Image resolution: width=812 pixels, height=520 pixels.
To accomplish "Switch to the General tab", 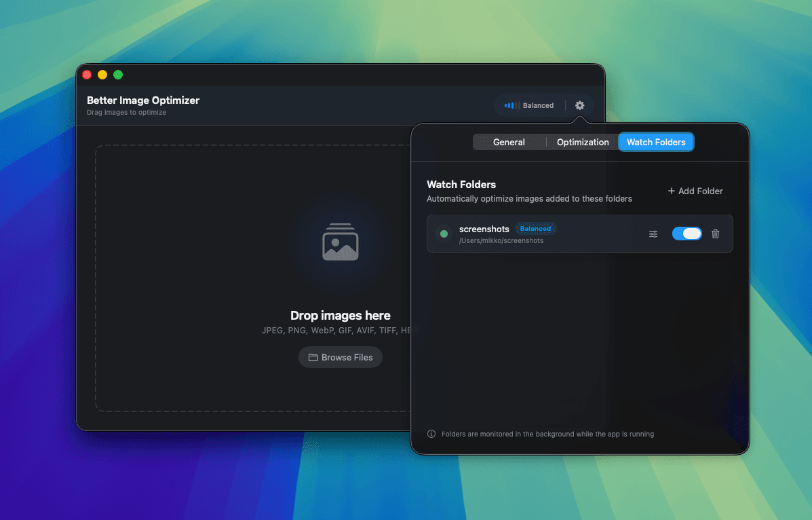I will coord(509,142).
